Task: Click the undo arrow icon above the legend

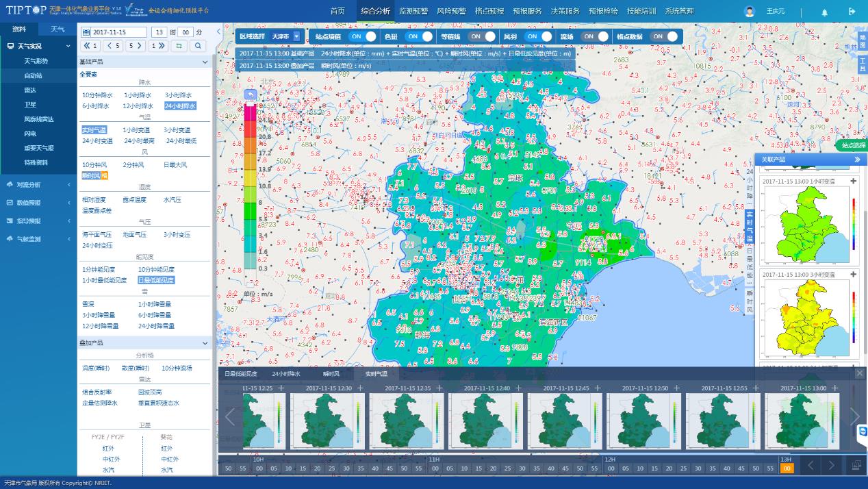Action: pyautogui.click(x=251, y=95)
